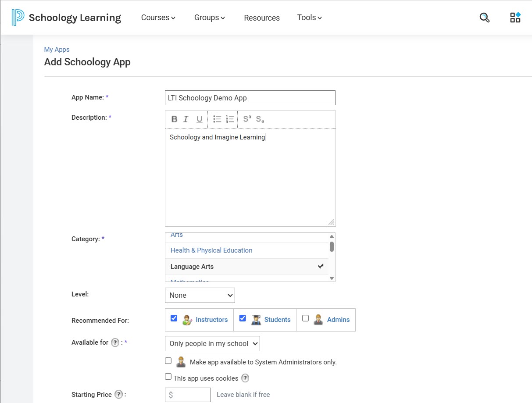
Task: Apply superscript formatting
Action: coord(247,119)
